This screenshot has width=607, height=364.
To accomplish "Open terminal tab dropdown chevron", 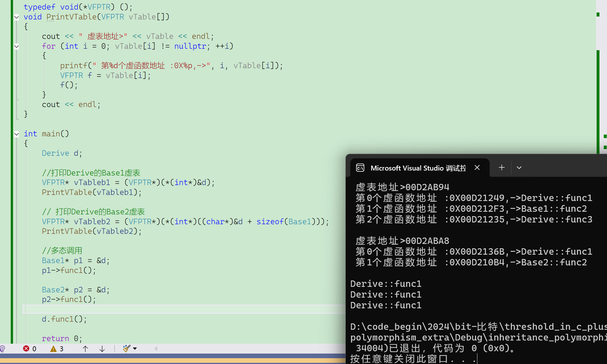I will pyautogui.click(x=519, y=168).
